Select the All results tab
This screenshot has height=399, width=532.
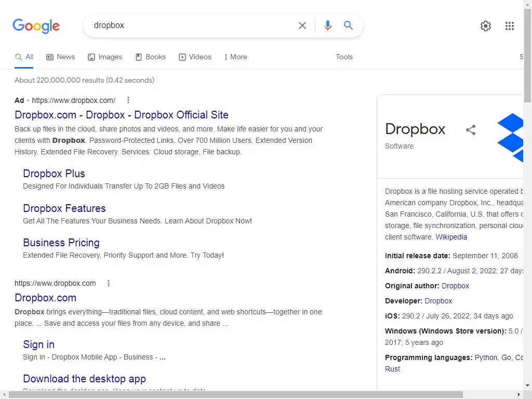coord(24,57)
